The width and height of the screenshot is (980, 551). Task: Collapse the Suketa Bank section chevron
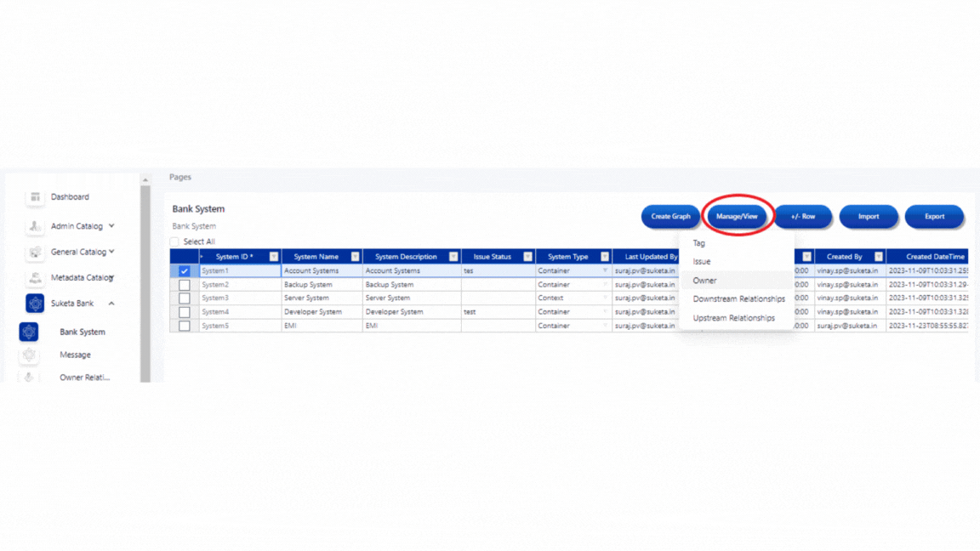(x=111, y=304)
